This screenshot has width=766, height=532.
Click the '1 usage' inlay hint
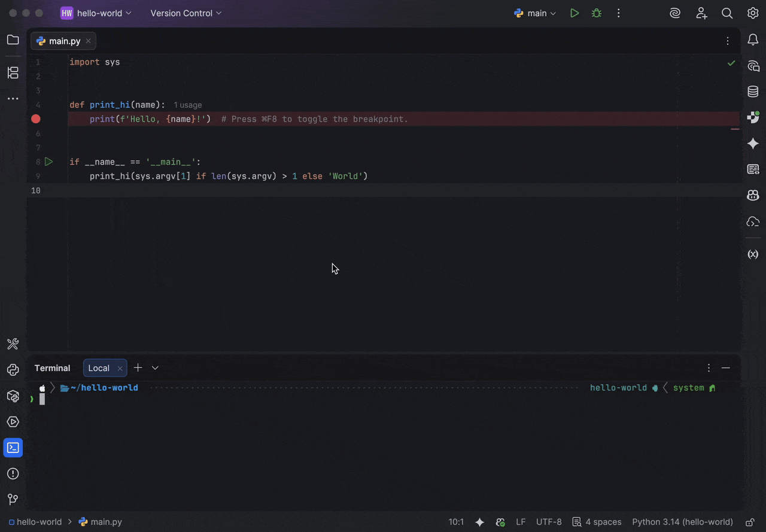pyautogui.click(x=188, y=105)
